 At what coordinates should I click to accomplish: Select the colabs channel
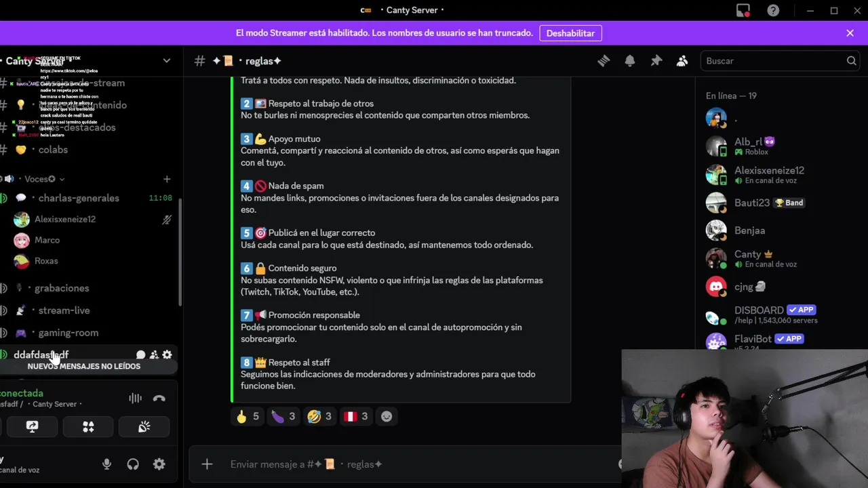[x=53, y=150]
